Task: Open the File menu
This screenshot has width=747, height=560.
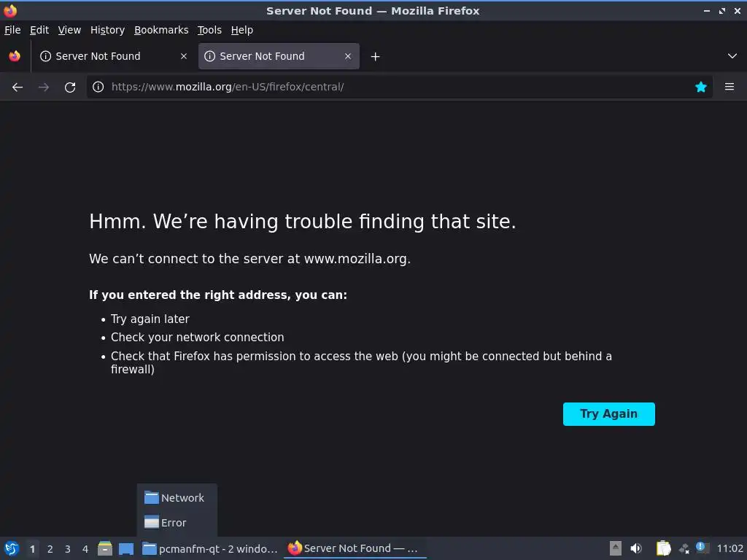Action: coord(12,30)
